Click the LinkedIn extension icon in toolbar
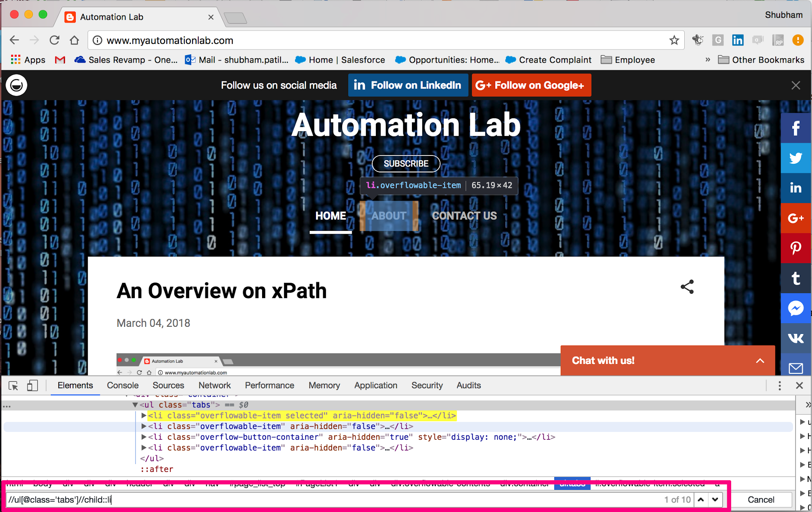The image size is (812, 512). 738,40
